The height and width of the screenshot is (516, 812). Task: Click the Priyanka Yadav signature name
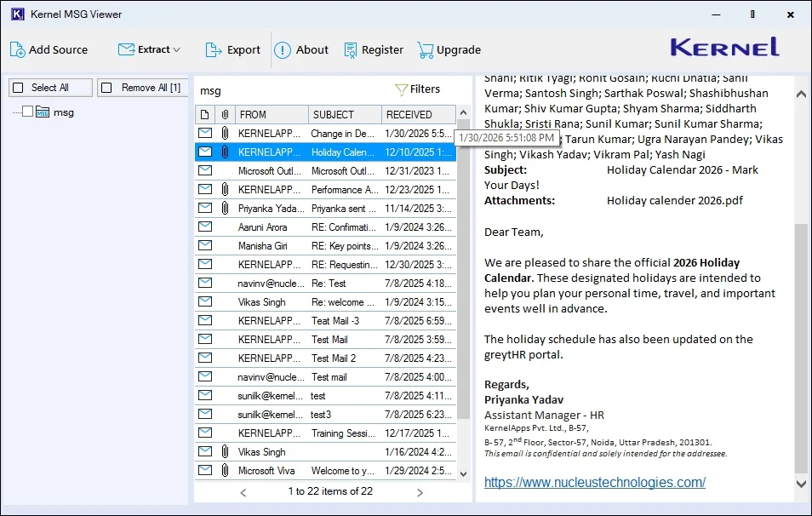click(523, 400)
